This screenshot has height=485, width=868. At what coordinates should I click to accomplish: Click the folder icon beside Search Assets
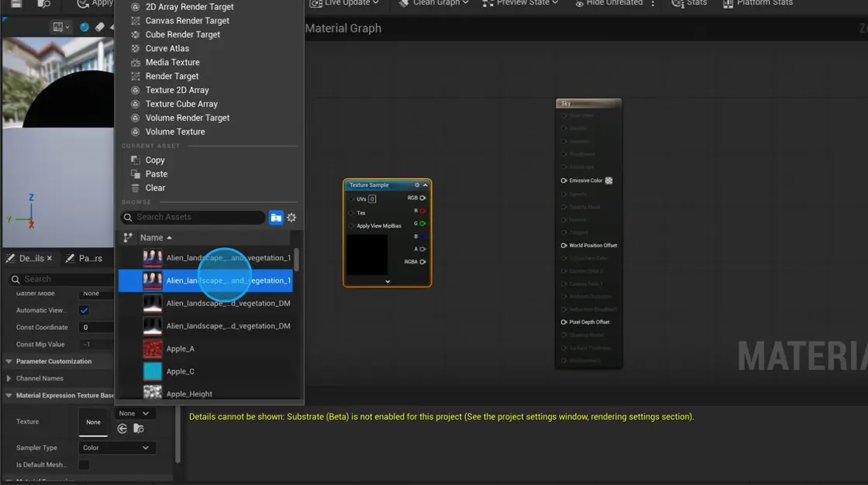(276, 217)
